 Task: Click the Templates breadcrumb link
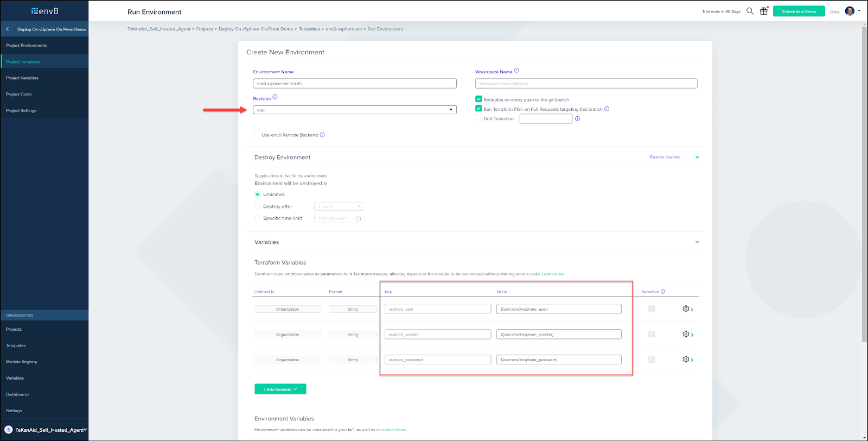[309, 29]
